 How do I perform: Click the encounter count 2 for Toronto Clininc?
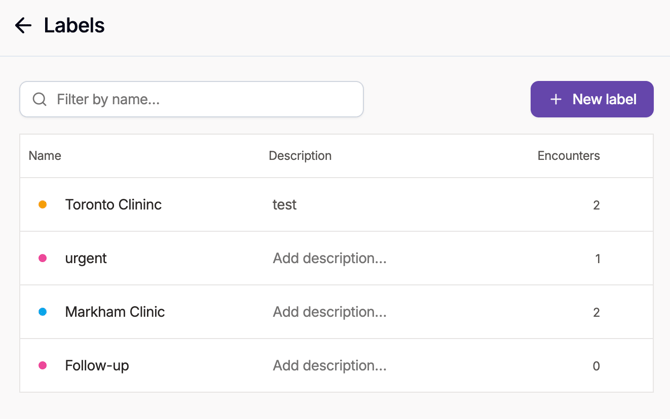tap(597, 205)
